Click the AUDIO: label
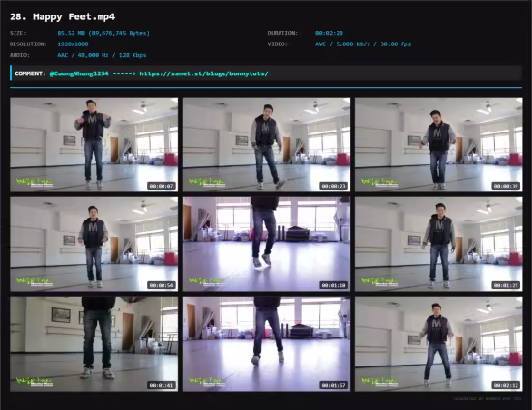This screenshot has height=410, width=532. [x=19, y=55]
